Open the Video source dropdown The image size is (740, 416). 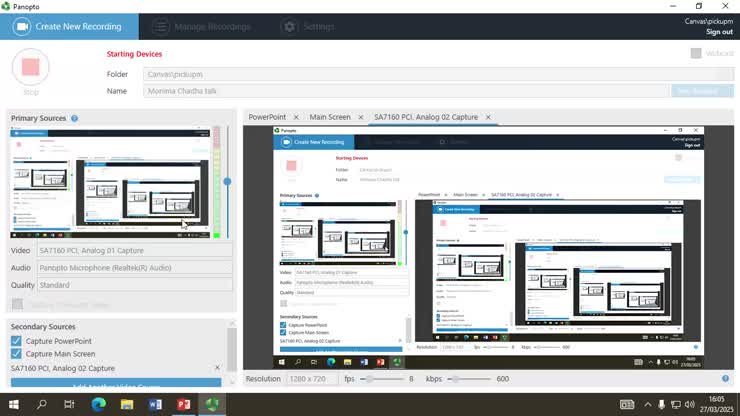134,250
